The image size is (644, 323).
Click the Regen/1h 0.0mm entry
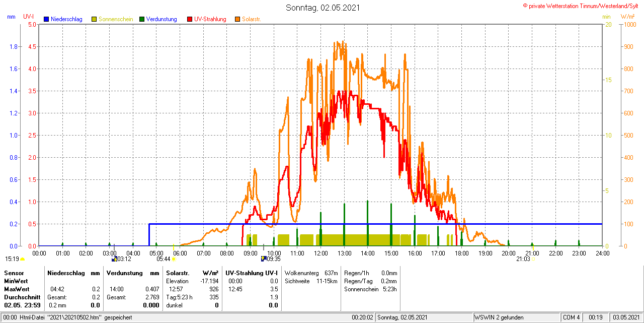pos(371,273)
